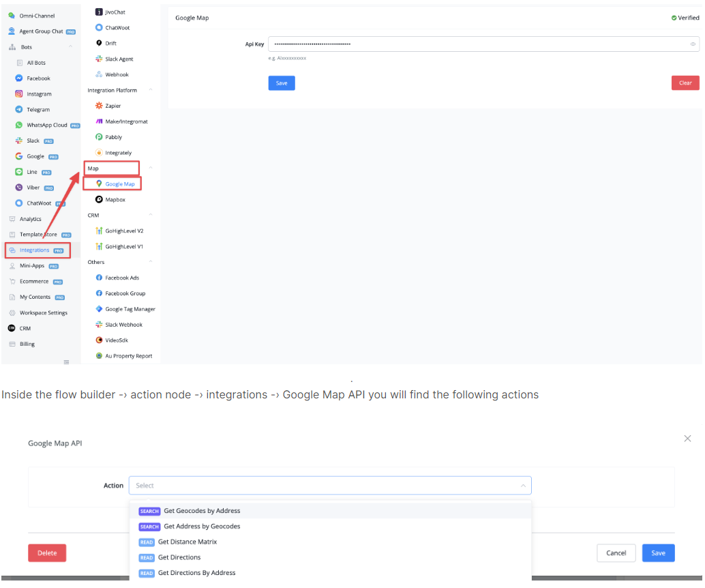Screen dimensions: 705x588
Task: Select the Telegram bot icon
Action: tap(19, 109)
